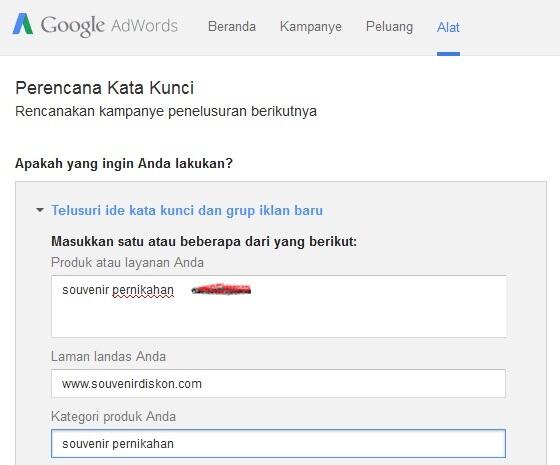Screen dimensions: 560x465
Task: Click the 'Produk atau layanan Anda' label
Action: click(127, 262)
